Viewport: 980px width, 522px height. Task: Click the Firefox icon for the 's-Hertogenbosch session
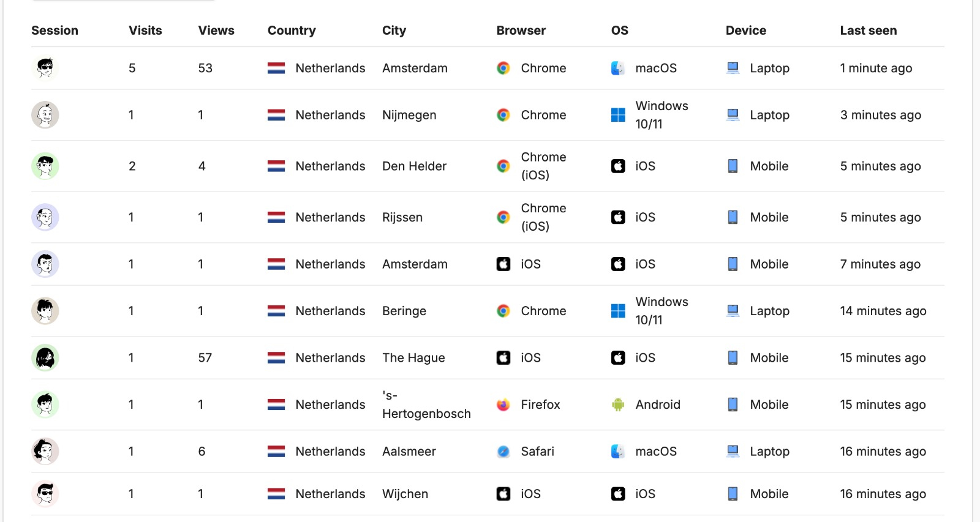tap(502, 405)
